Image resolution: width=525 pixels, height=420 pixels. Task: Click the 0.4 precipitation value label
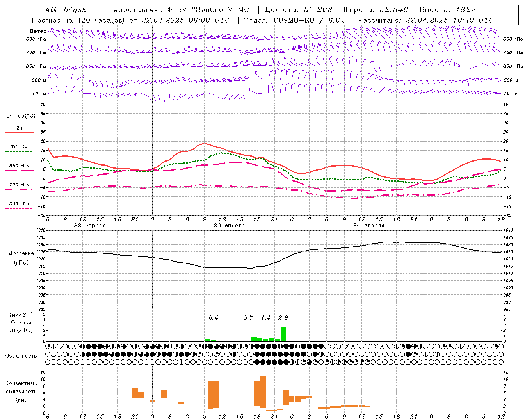tap(213, 317)
